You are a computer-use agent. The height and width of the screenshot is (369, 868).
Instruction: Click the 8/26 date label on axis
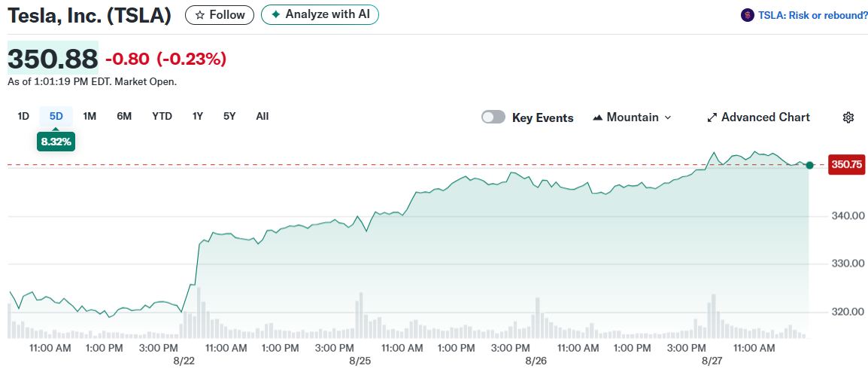536,360
